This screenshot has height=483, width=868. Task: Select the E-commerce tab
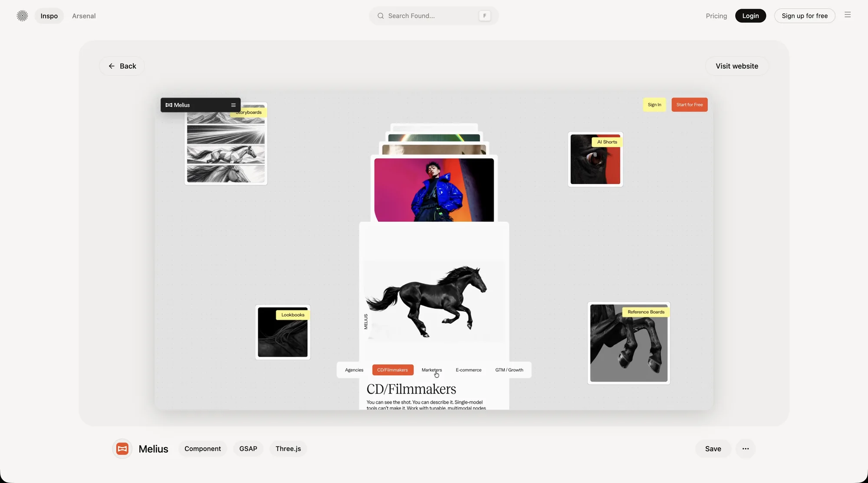[x=468, y=370]
